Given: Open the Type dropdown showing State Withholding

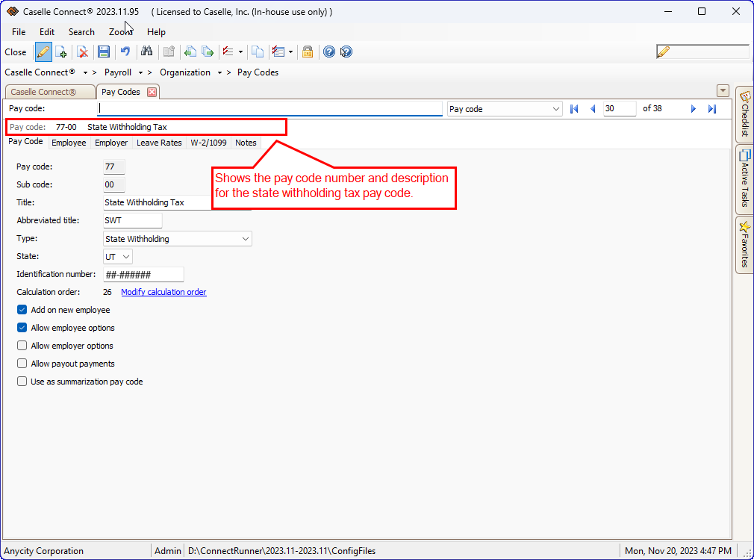Looking at the screenshot, I should click(246, 238).
